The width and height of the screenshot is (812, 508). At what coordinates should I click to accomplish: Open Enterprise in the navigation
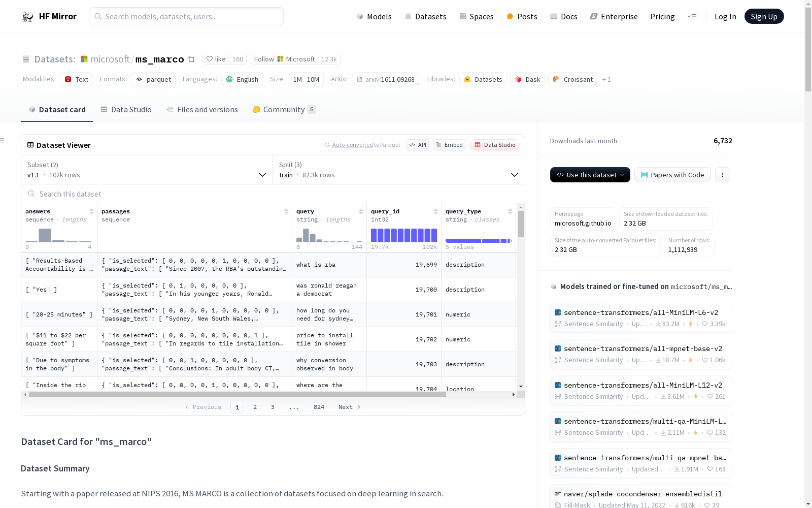tap(614, 16)
